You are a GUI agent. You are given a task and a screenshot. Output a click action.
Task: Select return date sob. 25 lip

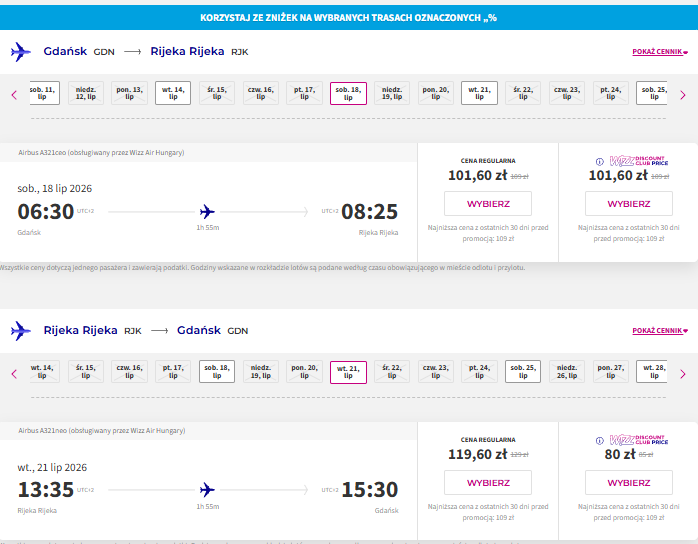coord(523,372)
